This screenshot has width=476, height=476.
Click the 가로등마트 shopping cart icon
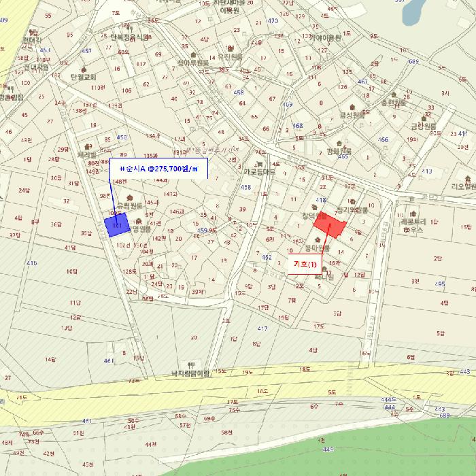click(x=260, y=164)
